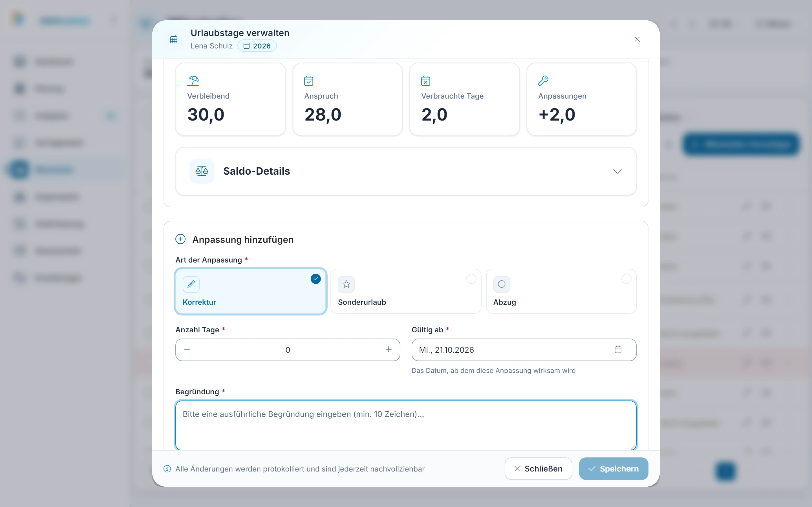Select the Korrektur adjustment type
812x507 pixels.
(251, 291)
